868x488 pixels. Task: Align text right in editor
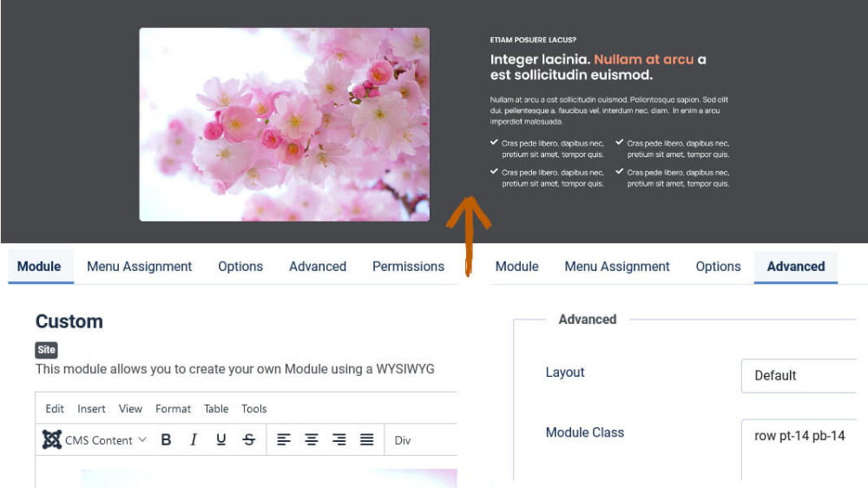[339, 440]
